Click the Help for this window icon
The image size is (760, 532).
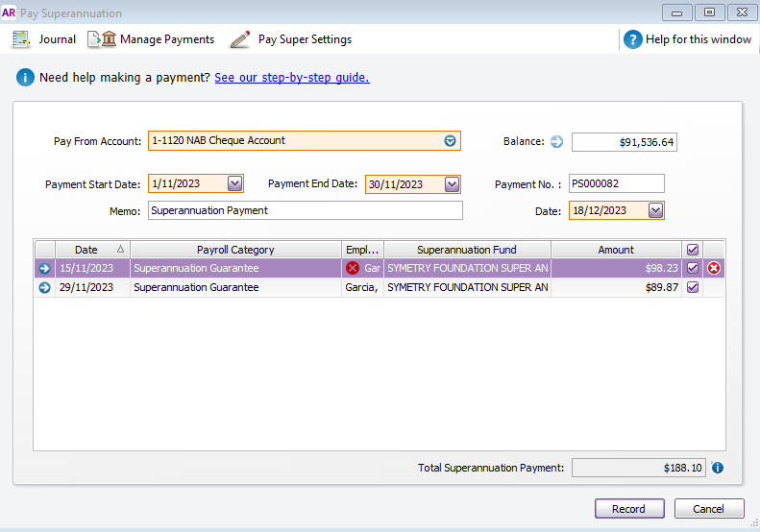pos(632,39)
